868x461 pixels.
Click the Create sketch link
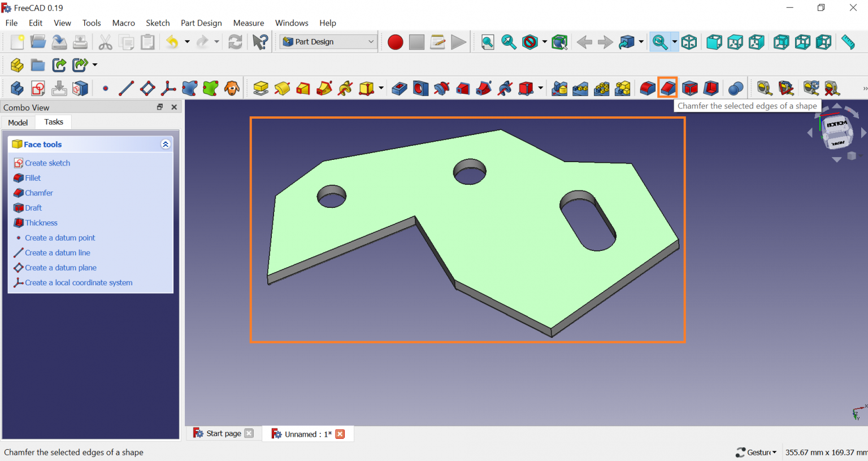47,163
